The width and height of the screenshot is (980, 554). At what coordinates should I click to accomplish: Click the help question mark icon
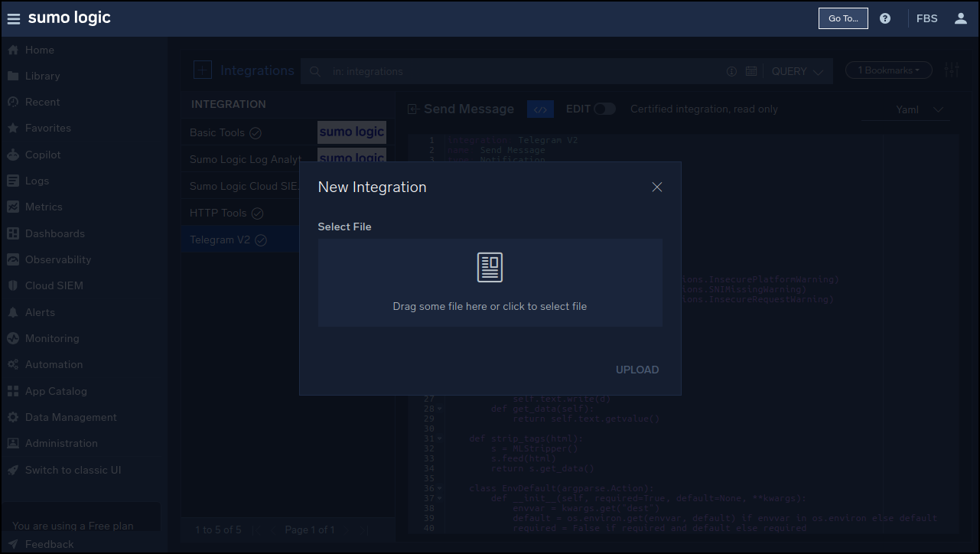(x=885, y=18)
